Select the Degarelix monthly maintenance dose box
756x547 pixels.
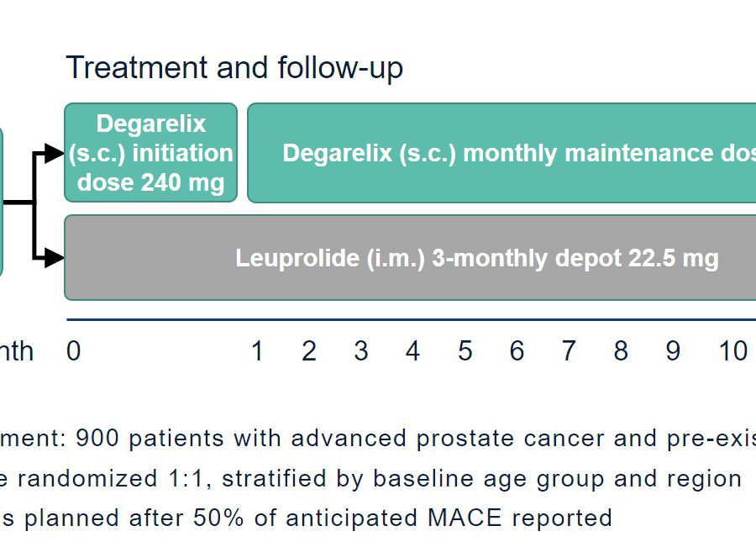click(501, 152)
